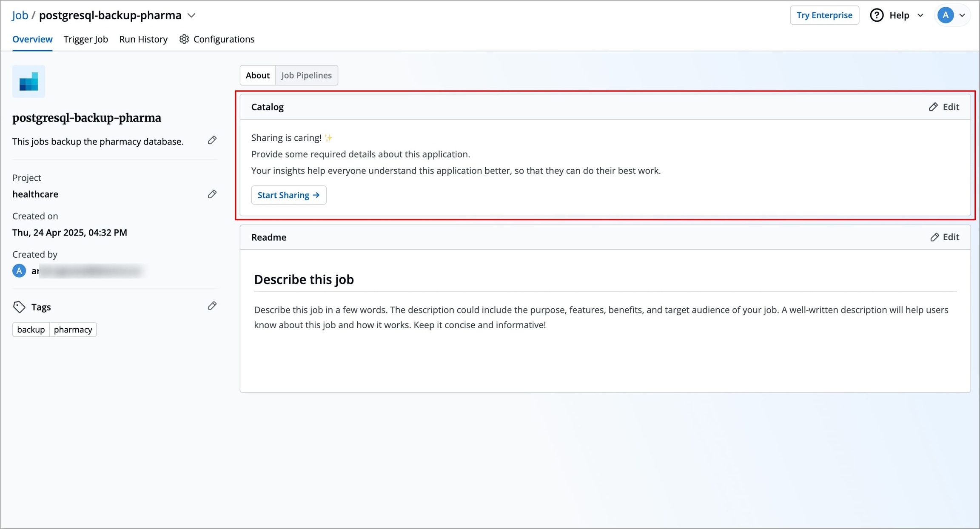Click the edit pencil next to healthcare project
980x529 pixels.
(212, 194)
